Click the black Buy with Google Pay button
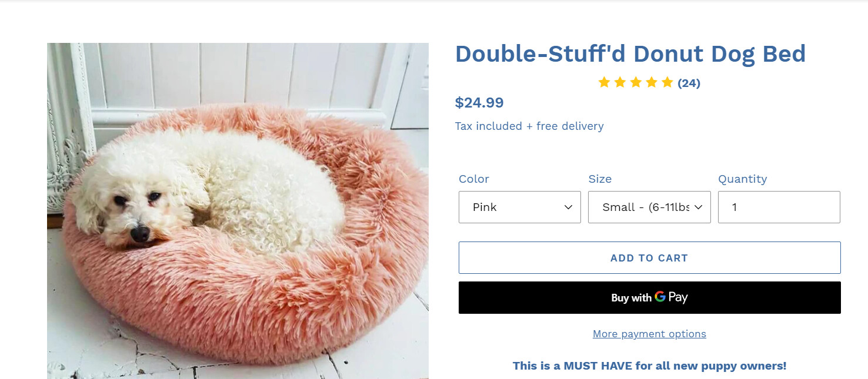This screenshot has width=868, height=379. 649,297
